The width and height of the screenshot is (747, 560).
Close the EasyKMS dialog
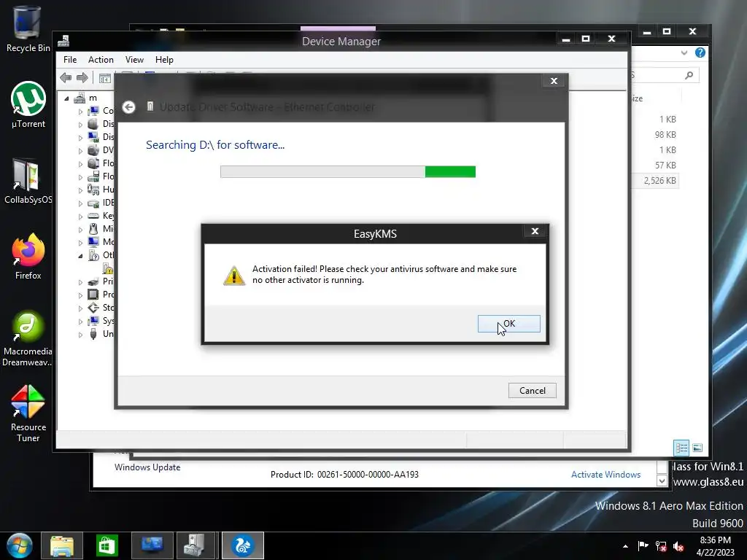click(535, 231)
